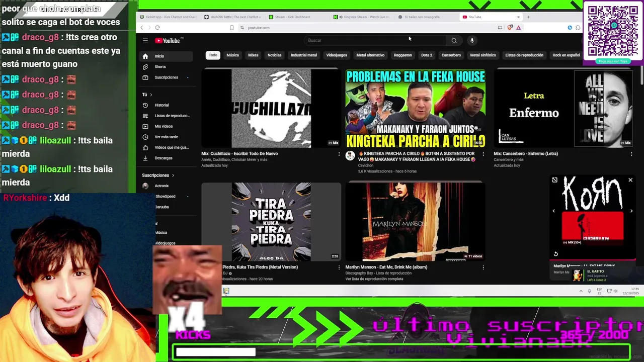644x362 pixels.
Task: Expand the miniplayer to full view
Action: click(554, 180)
